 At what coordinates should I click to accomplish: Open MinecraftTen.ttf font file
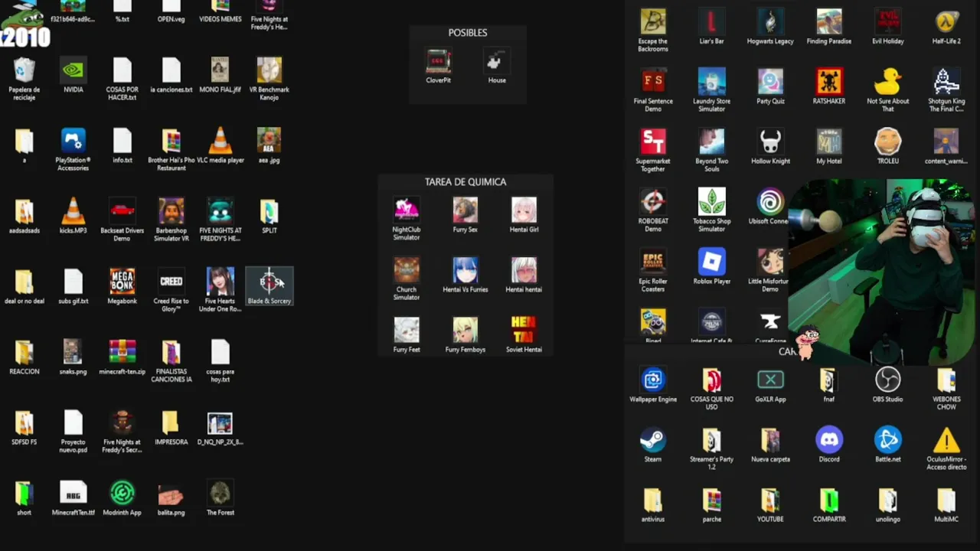click(x=73, y=493)
